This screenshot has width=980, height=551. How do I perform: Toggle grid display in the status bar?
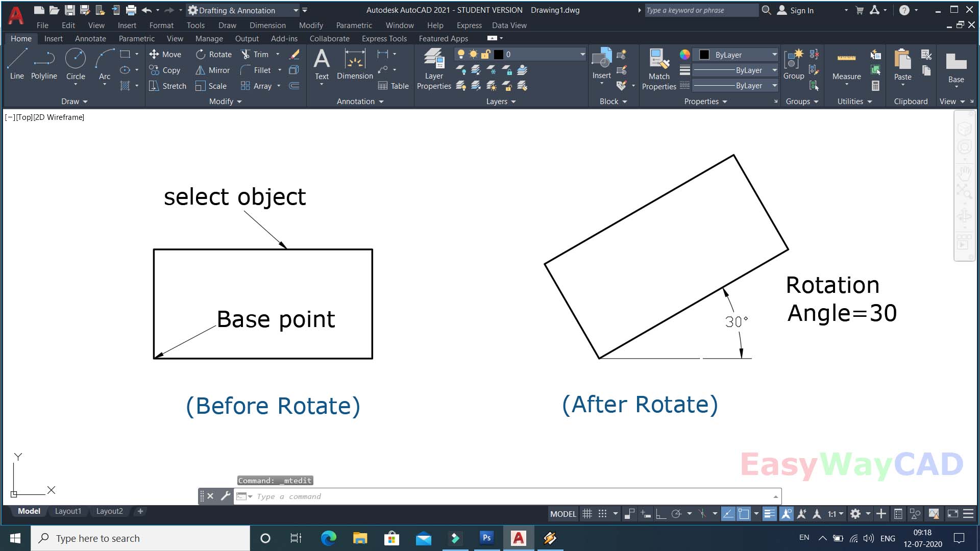(587, 514)
